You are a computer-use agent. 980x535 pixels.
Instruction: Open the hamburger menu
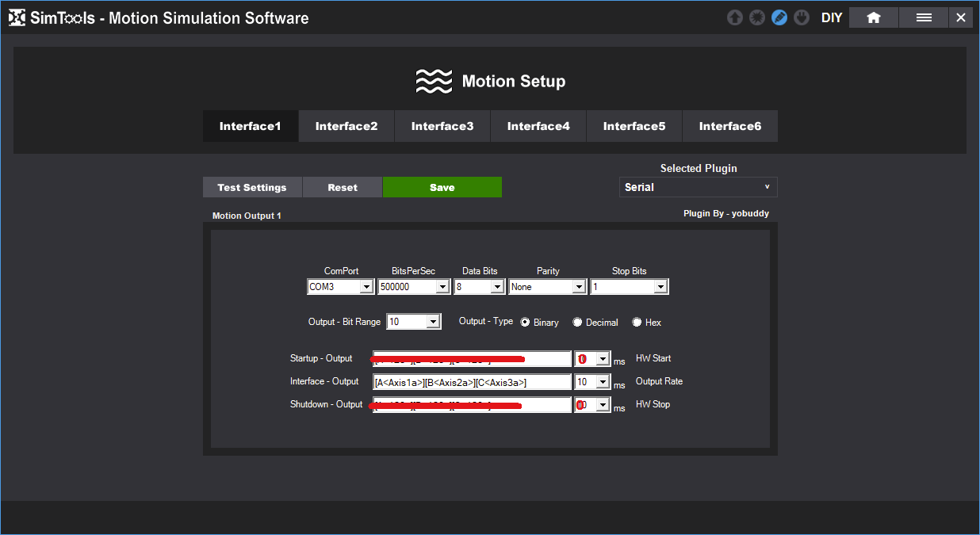click(x=924, y=17)
